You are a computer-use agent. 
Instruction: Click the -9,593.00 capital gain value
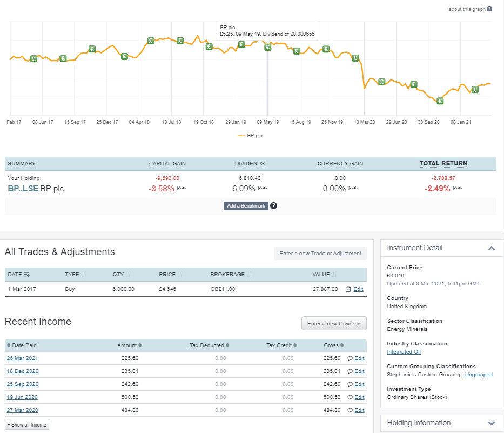click(167, 178)
